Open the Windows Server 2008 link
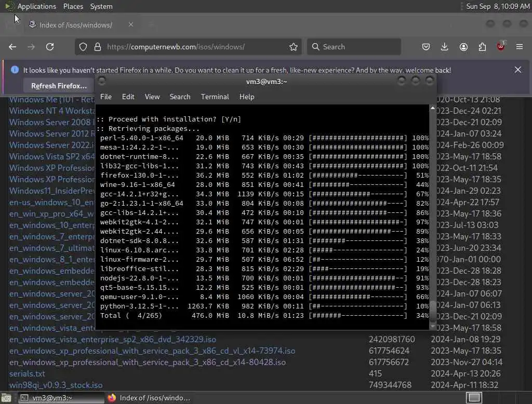 click(52, 122)
